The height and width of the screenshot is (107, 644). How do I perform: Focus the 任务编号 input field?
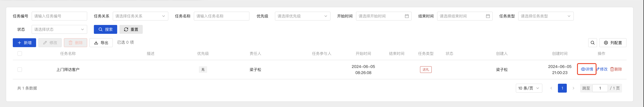tap(59, 16)
